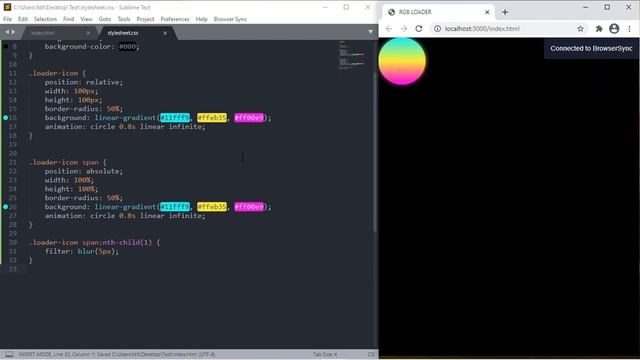
Task: Open the File menu
Action: point(7,19)
